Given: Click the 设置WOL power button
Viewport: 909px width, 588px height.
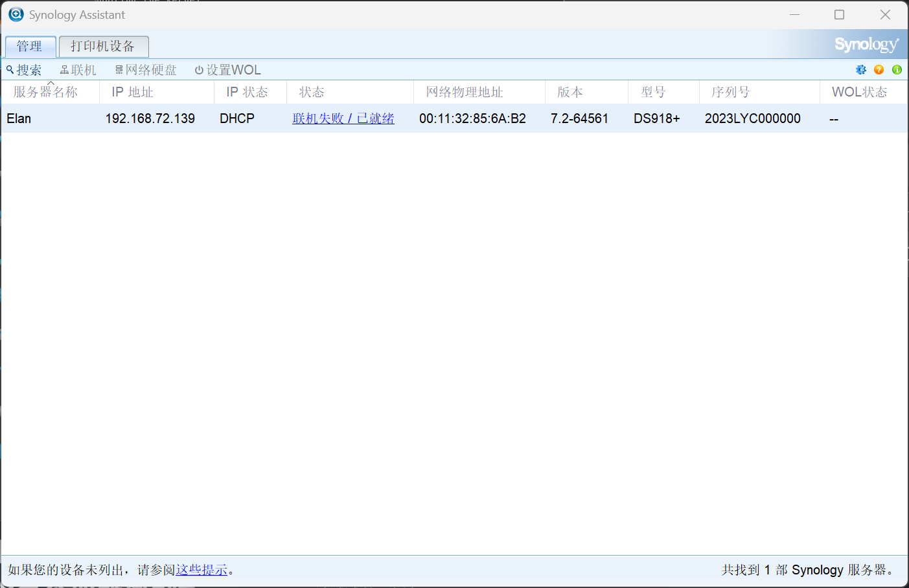Looking at the screenshot, I should pos(227,70).
